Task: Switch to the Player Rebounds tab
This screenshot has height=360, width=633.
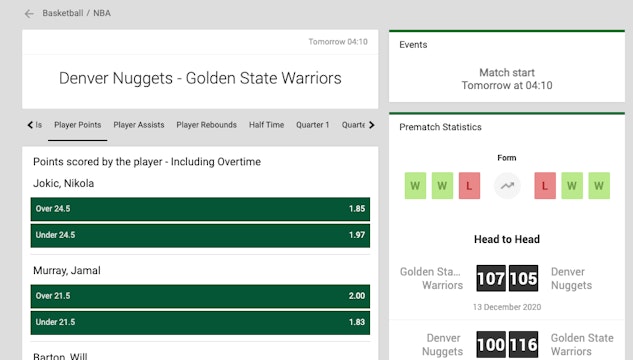Action: pyautogui.click(x=206, y=125)
